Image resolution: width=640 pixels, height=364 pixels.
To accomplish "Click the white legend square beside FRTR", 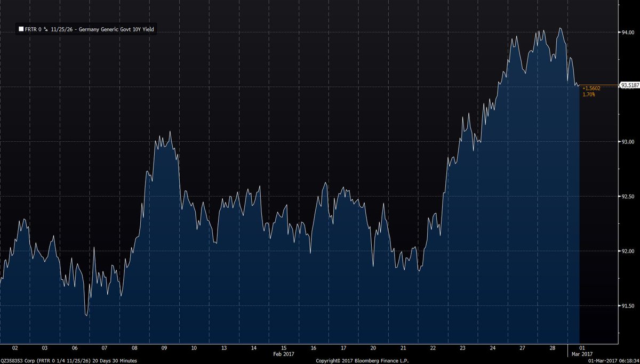I will [x=21, y=30].
